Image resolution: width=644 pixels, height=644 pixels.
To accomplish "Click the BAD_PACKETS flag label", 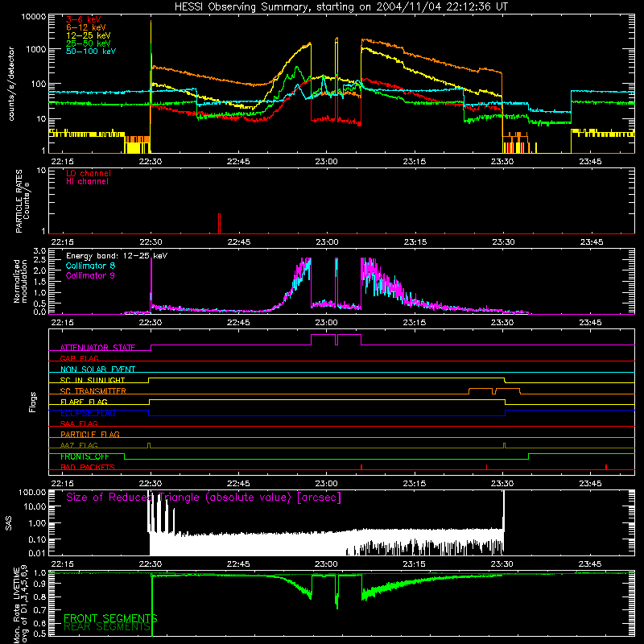I will tap(88, 467).
